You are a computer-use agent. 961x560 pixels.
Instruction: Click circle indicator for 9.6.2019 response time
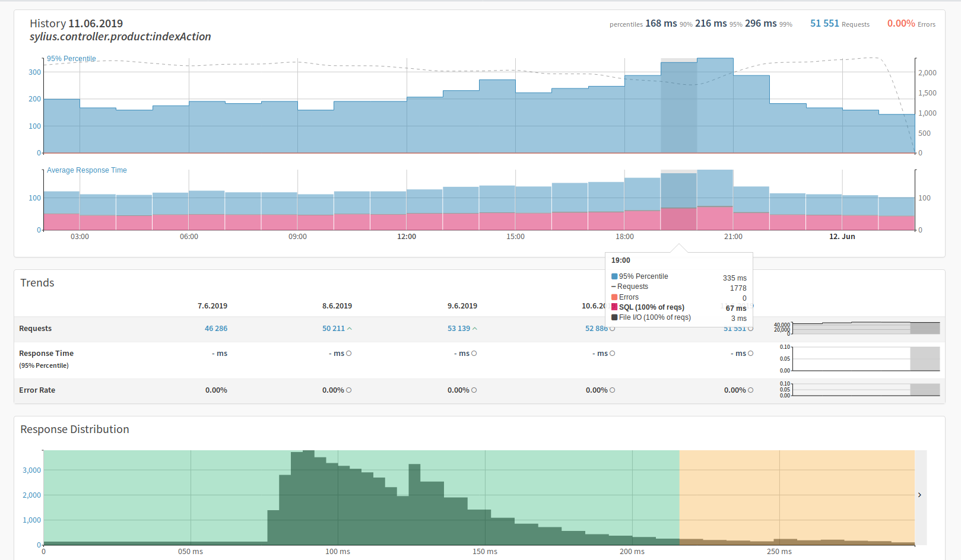474,354
